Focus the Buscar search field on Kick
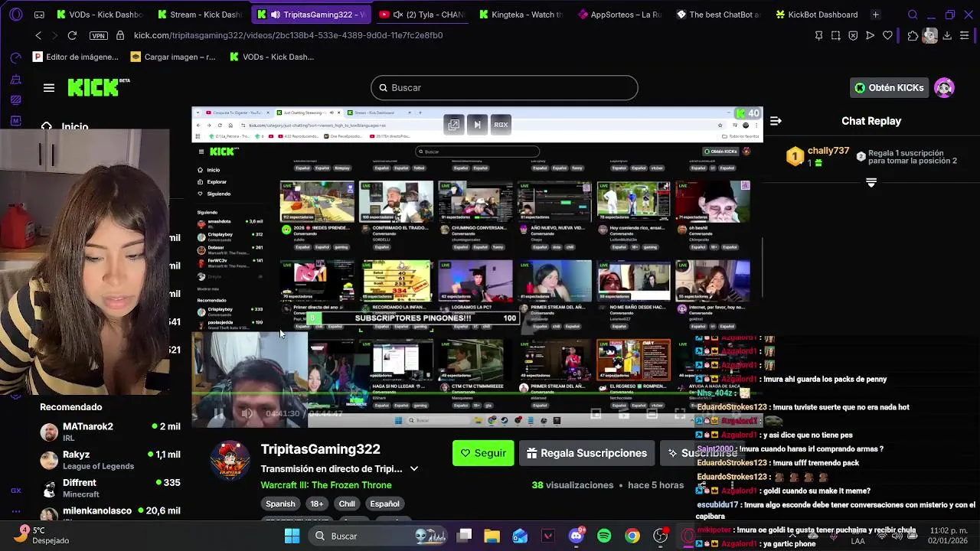This screenshot has width=980, height=551. click(x=505, y=88)
